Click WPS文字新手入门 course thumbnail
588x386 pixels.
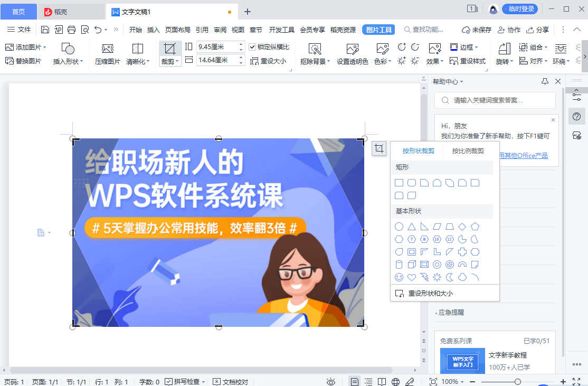point(463,362)
